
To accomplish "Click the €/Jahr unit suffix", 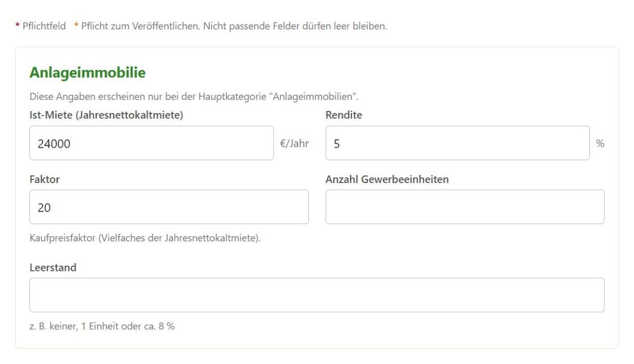I will [x=295, y=144].
